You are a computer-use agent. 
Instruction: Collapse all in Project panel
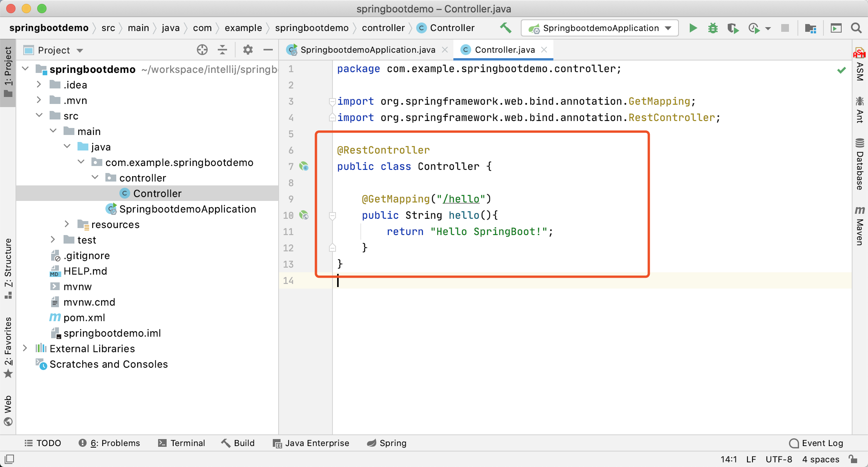(222, 50)
